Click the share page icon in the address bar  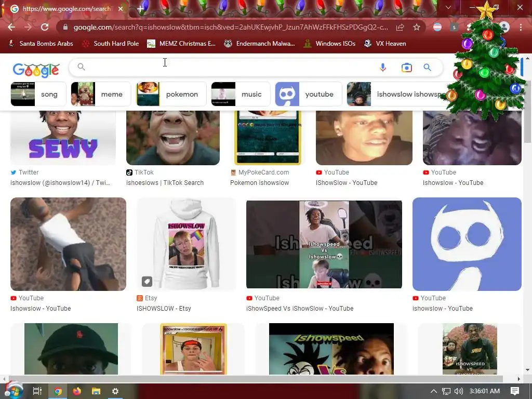tap(400, 27)
